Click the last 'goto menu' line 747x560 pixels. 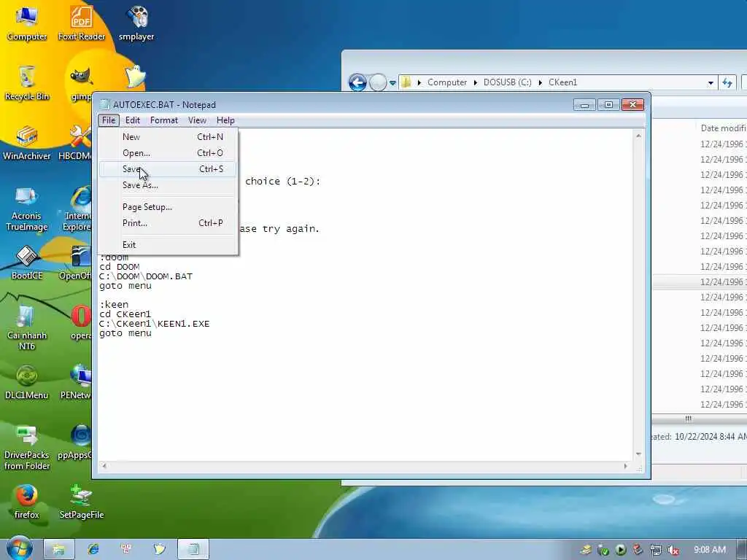[125, 333]
